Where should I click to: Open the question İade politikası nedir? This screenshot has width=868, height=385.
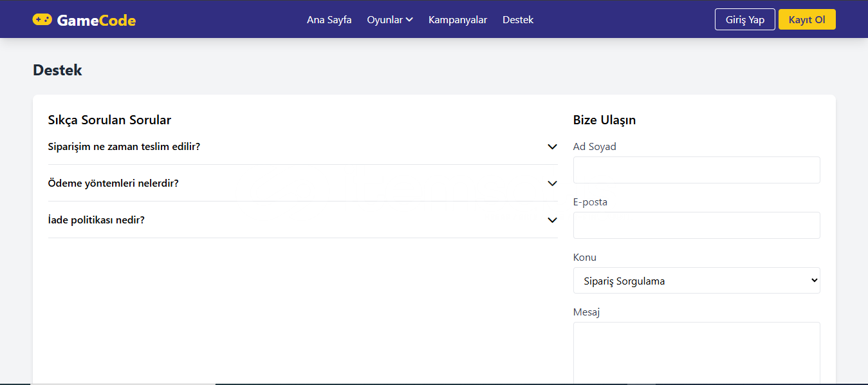pos(97,220)
